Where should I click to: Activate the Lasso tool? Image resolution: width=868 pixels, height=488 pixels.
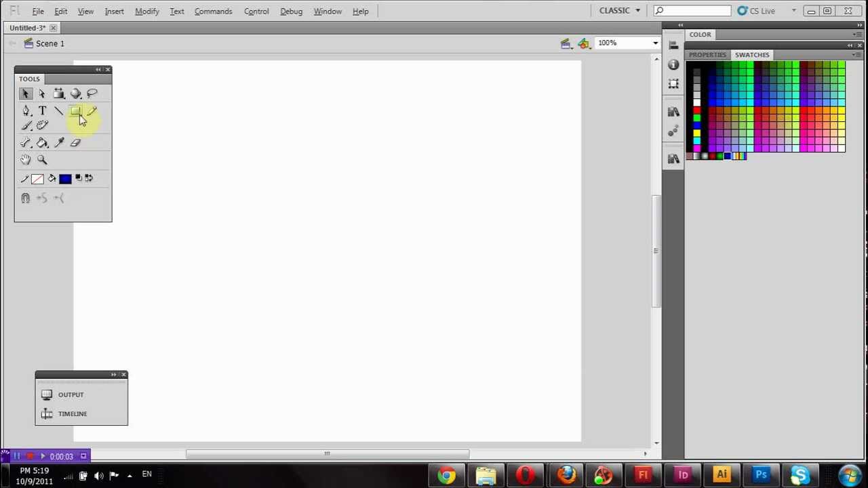(92, 94)
